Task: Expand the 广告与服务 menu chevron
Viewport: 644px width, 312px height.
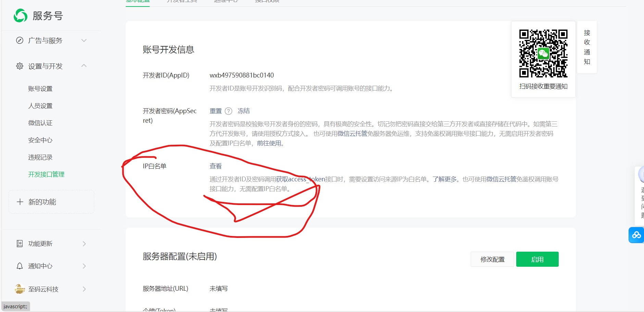Action: point(84,40)
